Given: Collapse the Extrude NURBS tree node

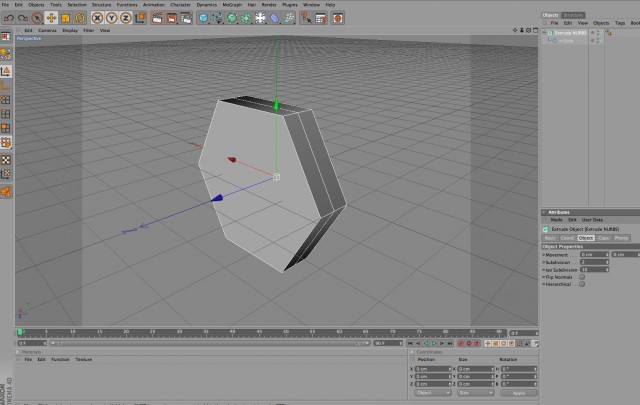Looking at the screenshot, I should pos(544,33).
